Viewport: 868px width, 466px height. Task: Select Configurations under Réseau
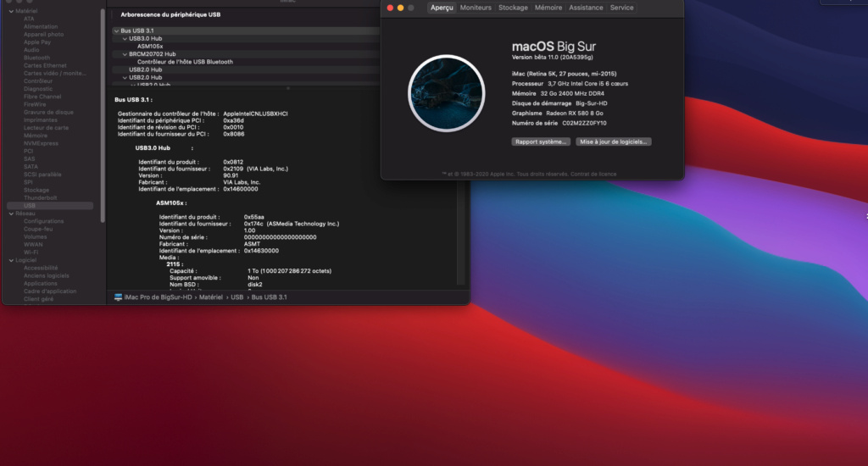(44, 221)
